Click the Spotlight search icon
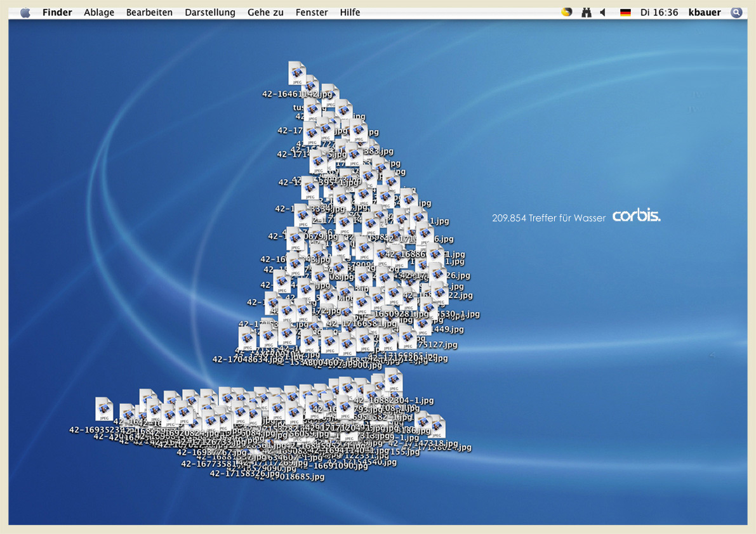Screen dimensions: 756x534 click(x=736, y=13)
